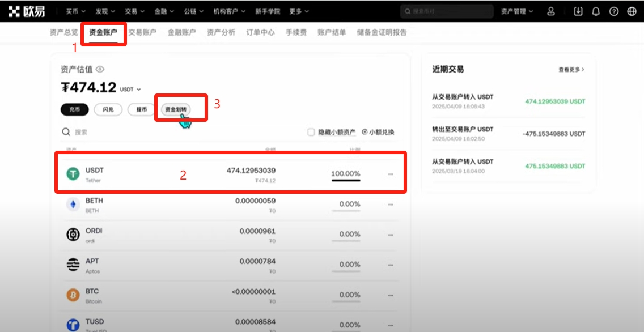
Task: Switch to the 资产分析 tab
Action: pos(221,32)
